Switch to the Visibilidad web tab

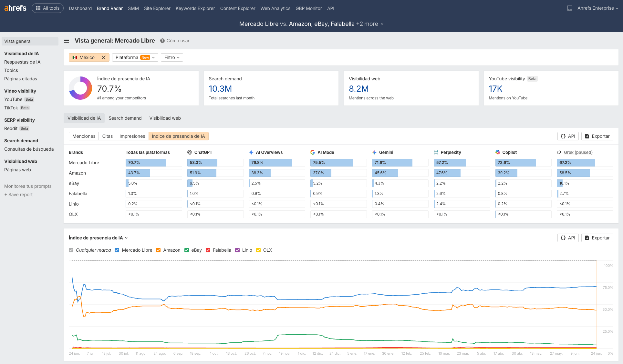[165, 118]
